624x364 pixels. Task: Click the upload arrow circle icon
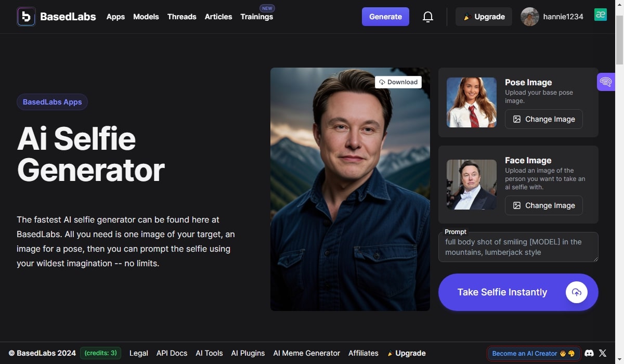point(576,292)
